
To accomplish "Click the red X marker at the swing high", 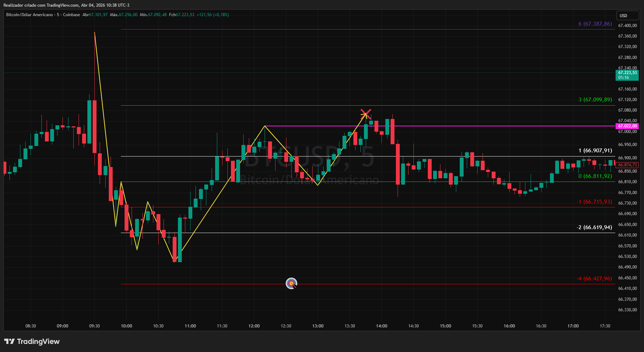I will click(x=366, y=114).
